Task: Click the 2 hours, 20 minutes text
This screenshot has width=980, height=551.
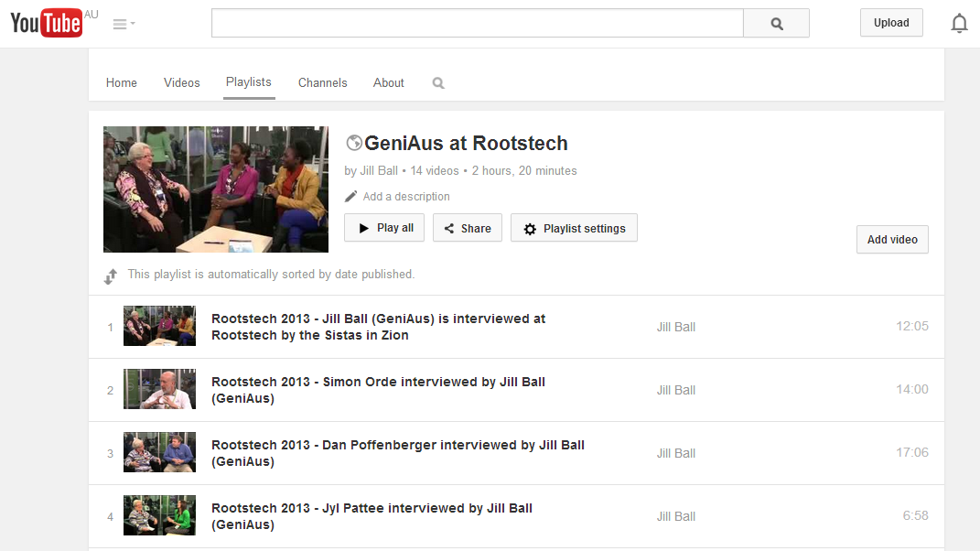Action: pos(524,171)
